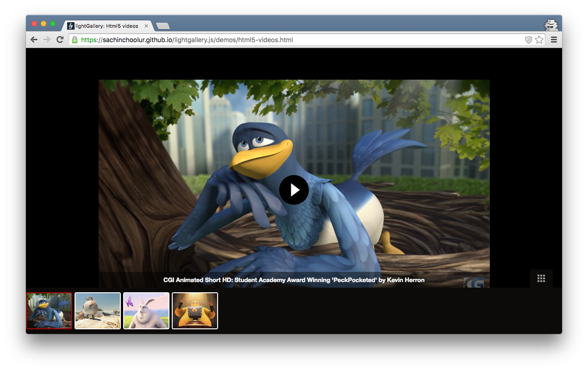Click the browser forward arrow
Image resolution: width=588 pixels, height=371 pixels.
point(47,40)
